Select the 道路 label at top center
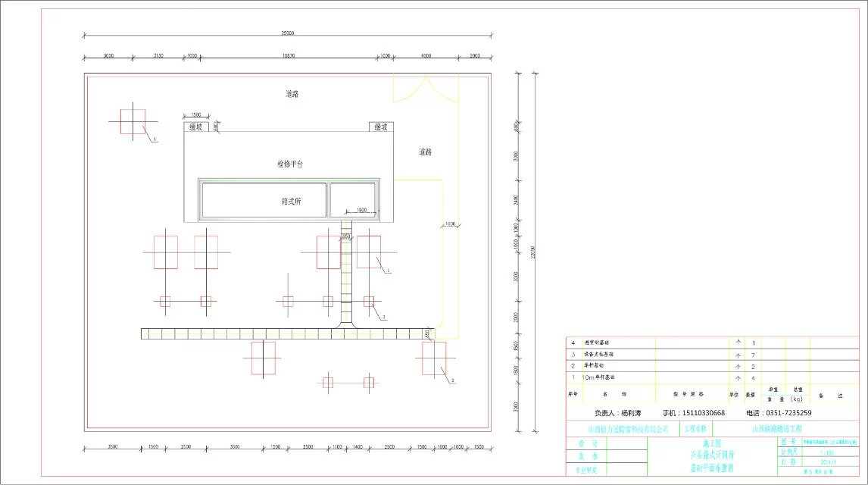 click(292, 94)
